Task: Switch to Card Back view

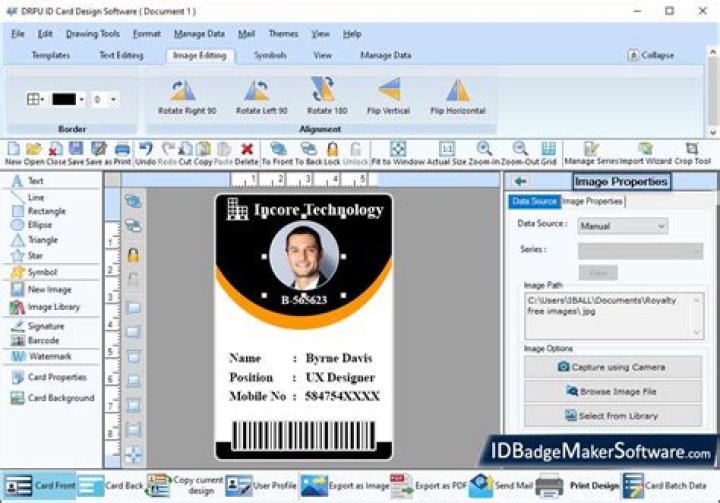Action: [111, 486]
